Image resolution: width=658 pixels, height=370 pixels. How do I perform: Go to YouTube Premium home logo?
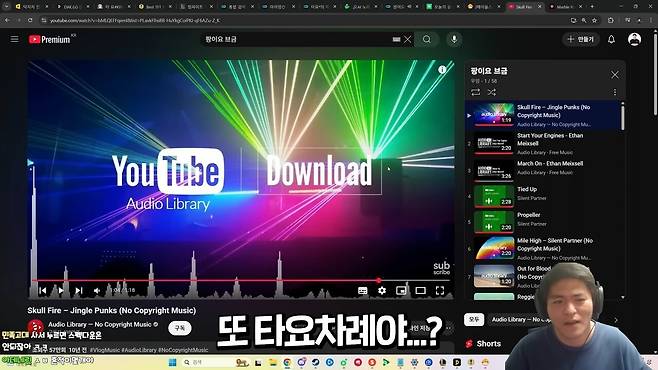(x=50, y=39)
